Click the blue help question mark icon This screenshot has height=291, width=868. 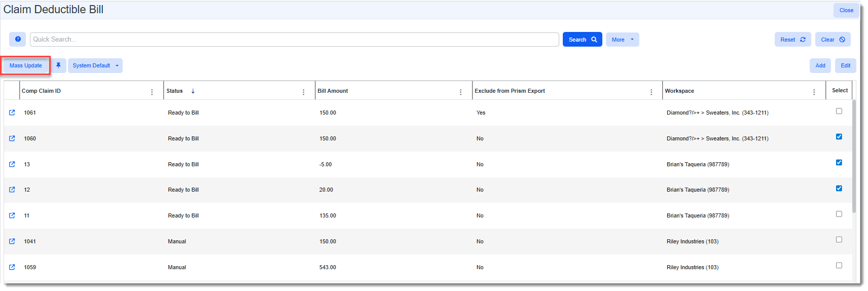pyautogui.click(x=18, y=39)
